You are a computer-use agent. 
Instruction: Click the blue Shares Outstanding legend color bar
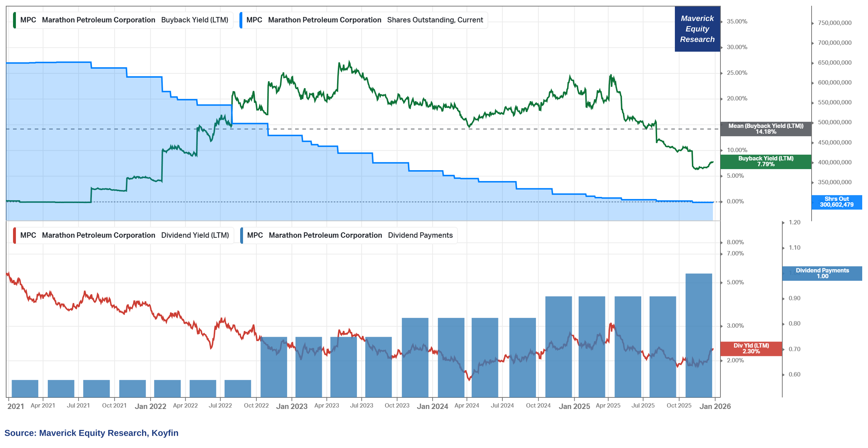(241, 20)
